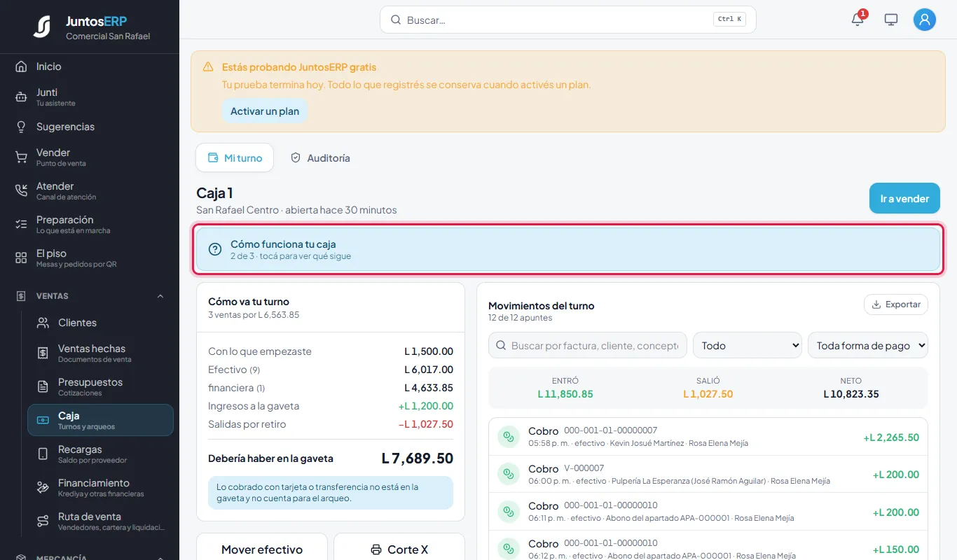
Task: Open the Todo movement type dropdown
Action: pos(748,345)
